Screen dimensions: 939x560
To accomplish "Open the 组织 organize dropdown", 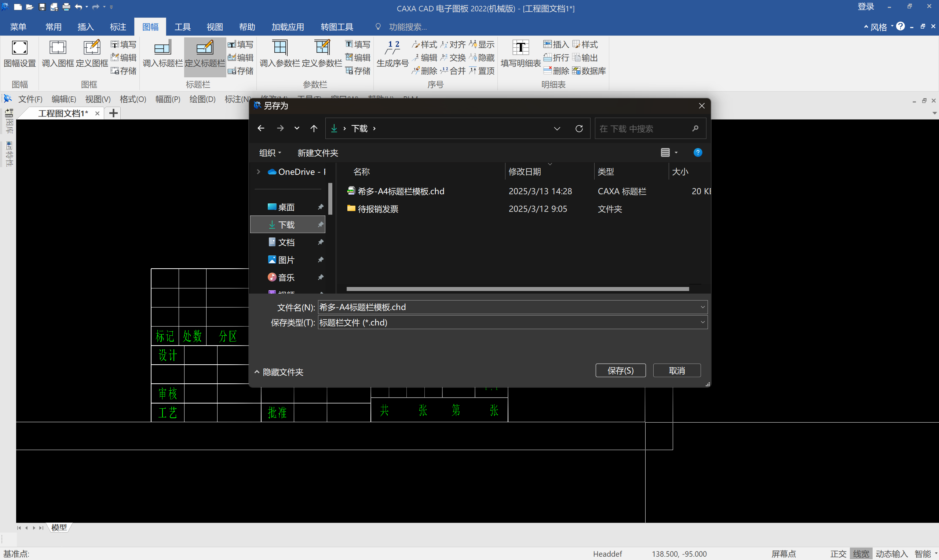I will [270, 153].
